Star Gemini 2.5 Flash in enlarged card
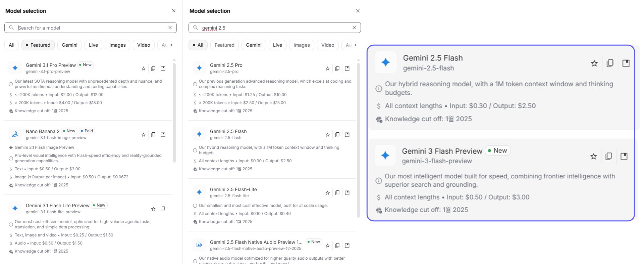 (594, 63)
